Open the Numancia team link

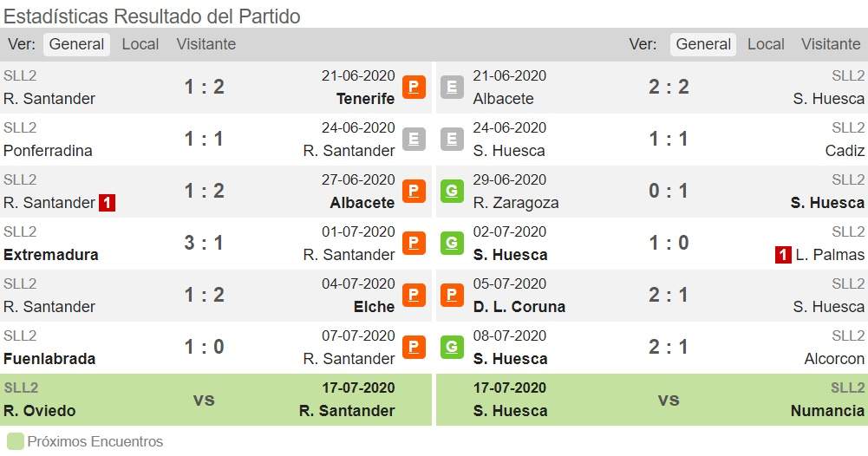click(x=827, y=411)
